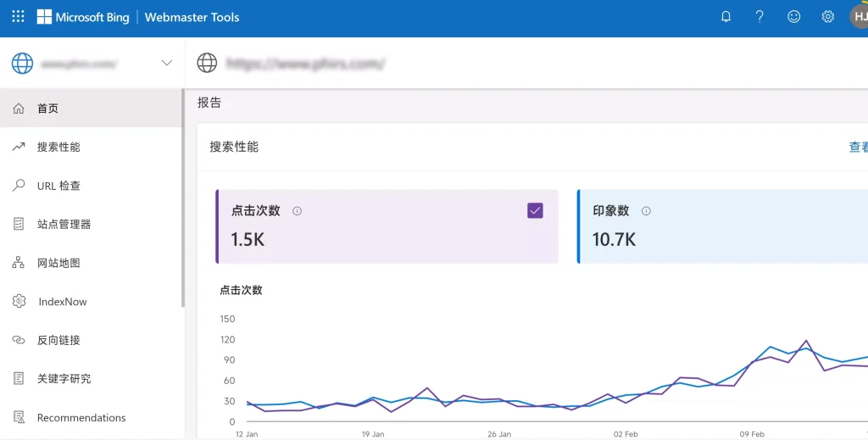Uncheck the 点击次数 checkbox
Image resolution: width=868 pixels, height=440 pixels.
pos(535,211)
